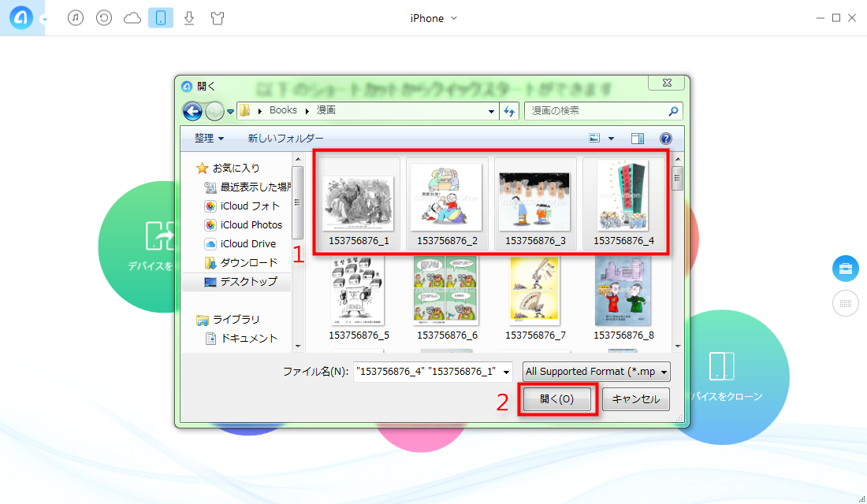
Task: Go back in the file dialog
Action: [192, 112]
